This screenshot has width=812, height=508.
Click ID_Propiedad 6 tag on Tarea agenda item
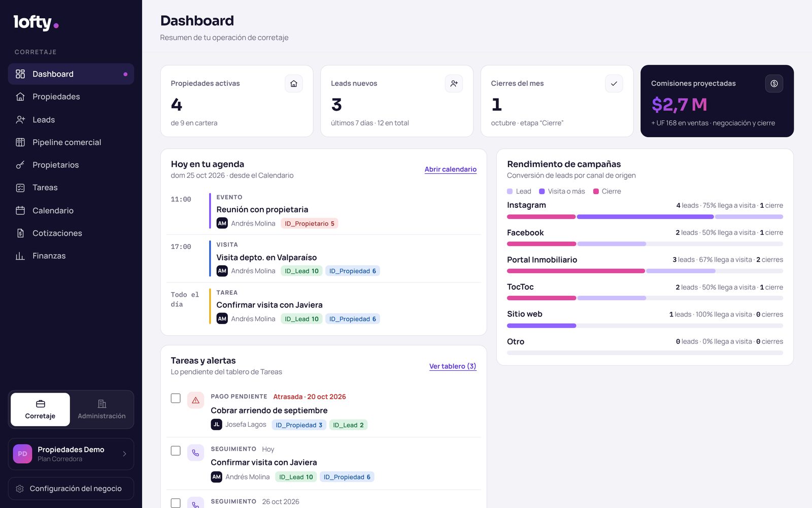pos(353,319)
